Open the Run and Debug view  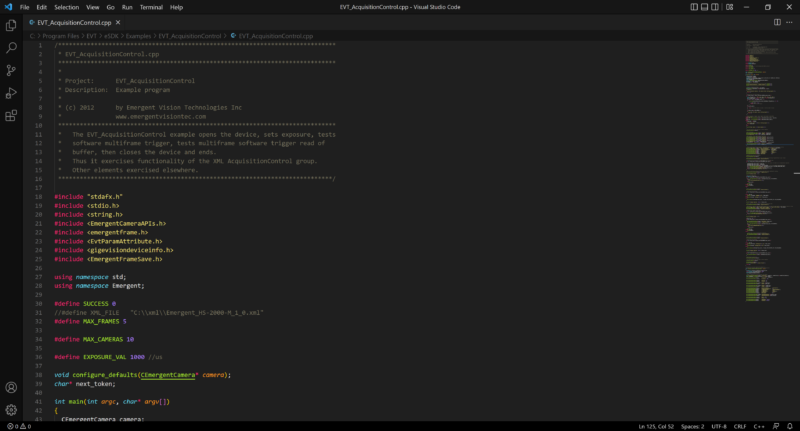click(x=11, y=93)
